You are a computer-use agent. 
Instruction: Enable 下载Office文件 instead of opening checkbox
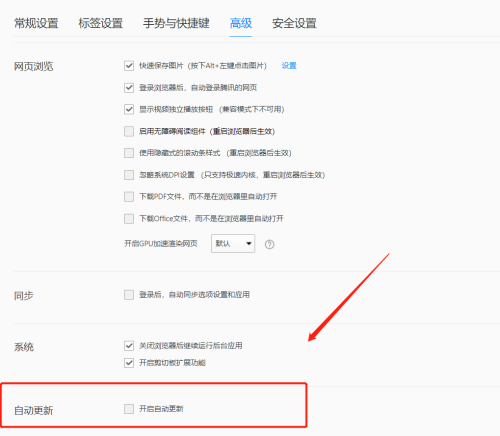point(129,219)
